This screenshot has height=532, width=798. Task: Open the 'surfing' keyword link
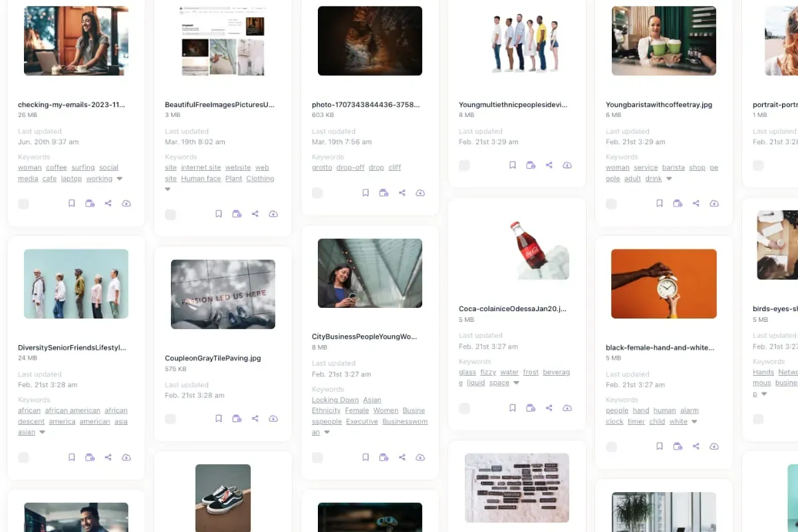pos(83,168)
